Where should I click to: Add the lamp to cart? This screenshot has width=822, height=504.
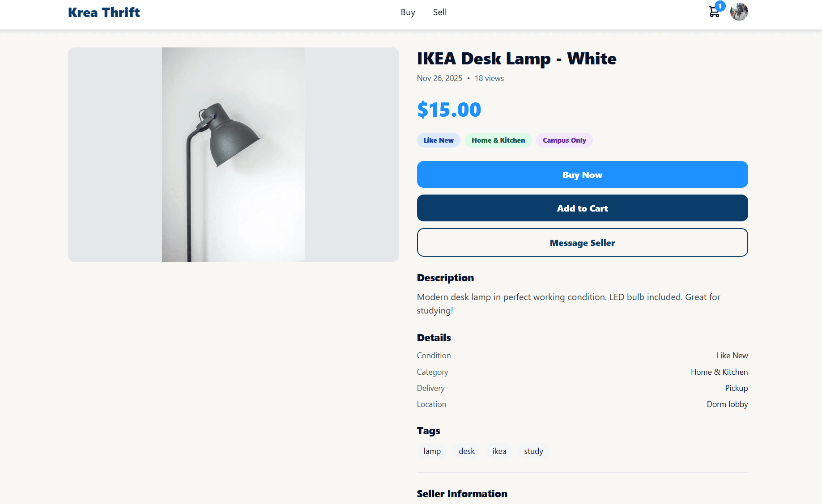click(x=582, y=208)
